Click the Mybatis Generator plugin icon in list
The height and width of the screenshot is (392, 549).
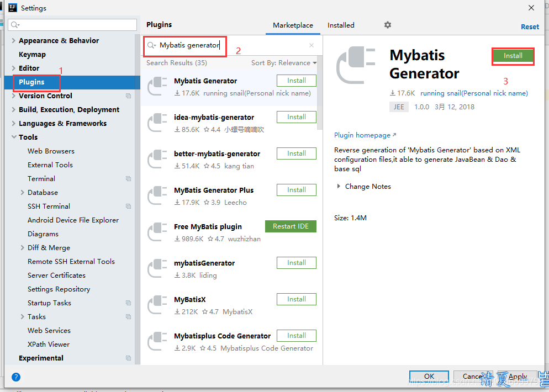tap(157, 86)
